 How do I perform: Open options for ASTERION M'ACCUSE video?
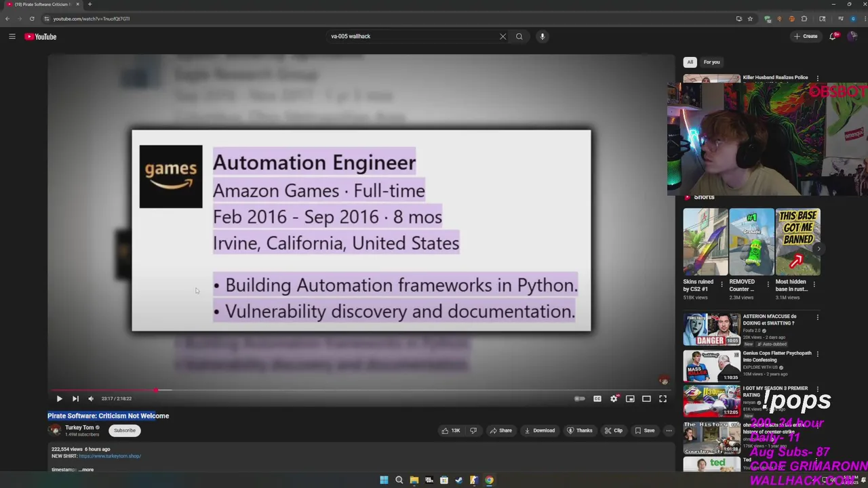pos(817,317)
